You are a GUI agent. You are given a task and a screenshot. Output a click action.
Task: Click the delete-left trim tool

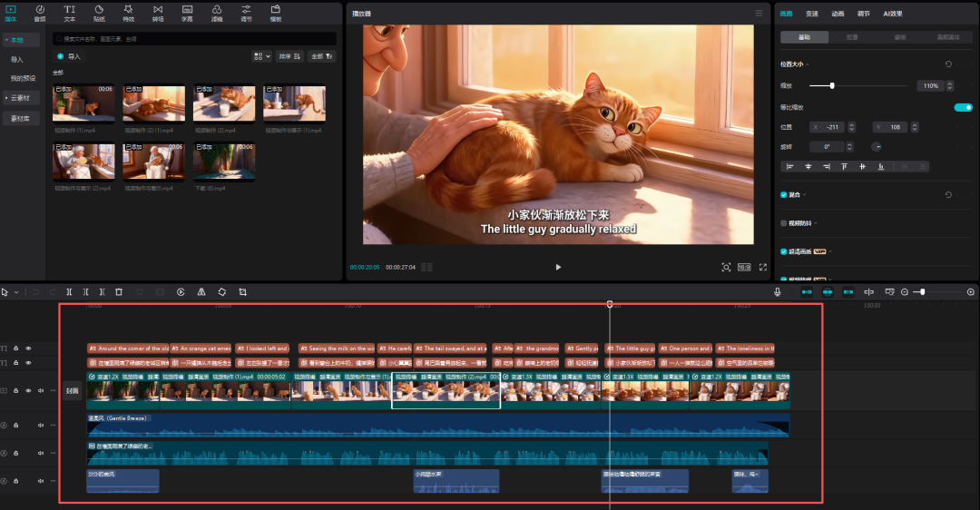85,292
